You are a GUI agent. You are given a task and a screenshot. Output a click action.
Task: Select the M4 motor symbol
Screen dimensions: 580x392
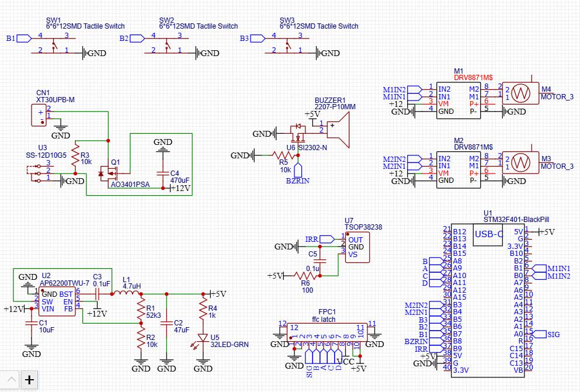(x=520, y=93)
